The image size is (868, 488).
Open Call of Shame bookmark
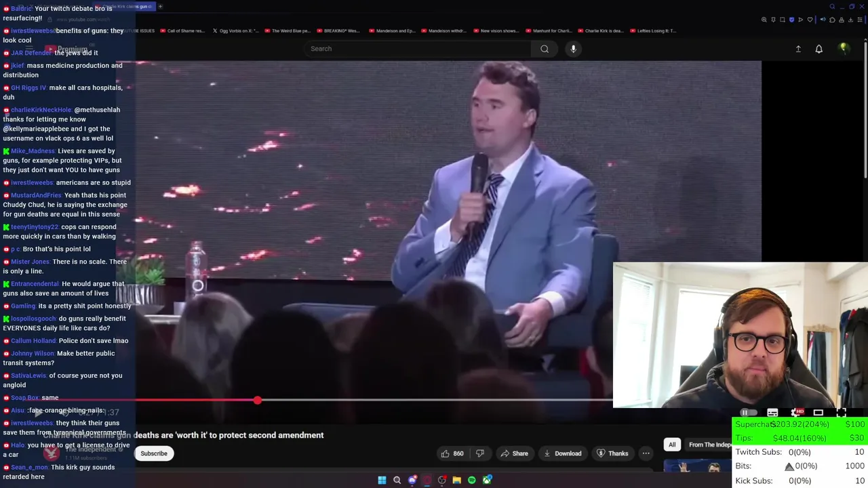(182, 30)
